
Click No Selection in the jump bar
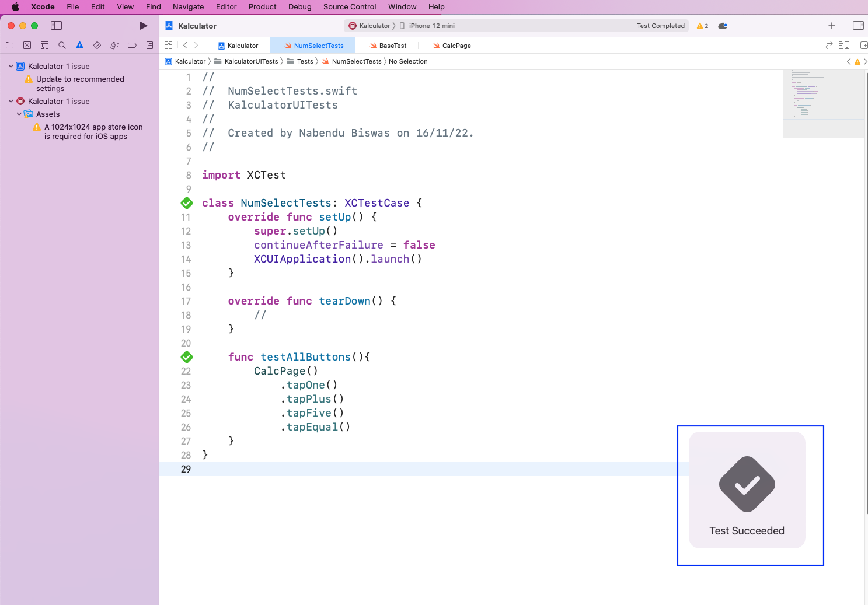(408, 61)
